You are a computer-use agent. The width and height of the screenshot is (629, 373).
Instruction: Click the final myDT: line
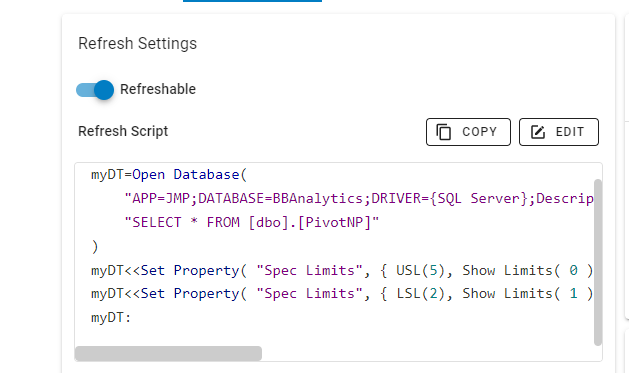[x=111, y=318]
